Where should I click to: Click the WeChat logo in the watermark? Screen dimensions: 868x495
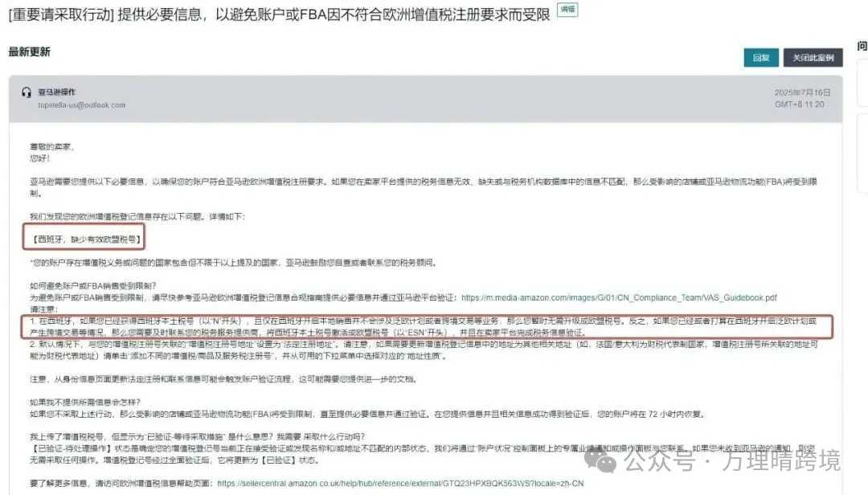(600, 460)
